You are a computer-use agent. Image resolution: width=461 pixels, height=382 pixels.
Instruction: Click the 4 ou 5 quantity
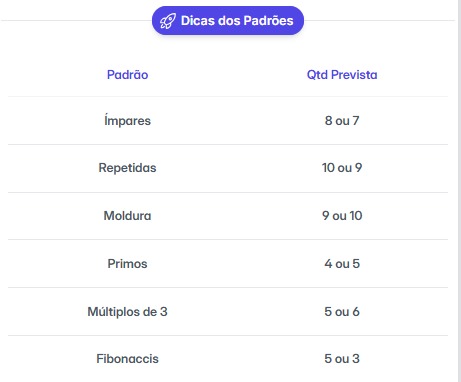(x=342, y=264)
